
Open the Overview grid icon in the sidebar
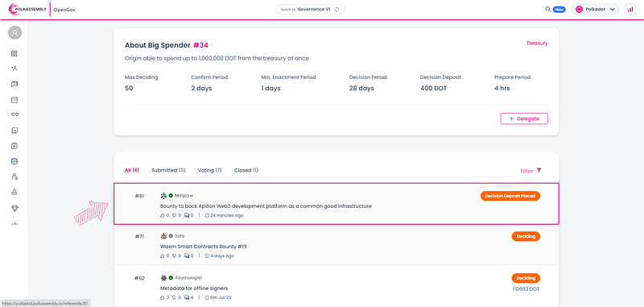tap(14, 53)
